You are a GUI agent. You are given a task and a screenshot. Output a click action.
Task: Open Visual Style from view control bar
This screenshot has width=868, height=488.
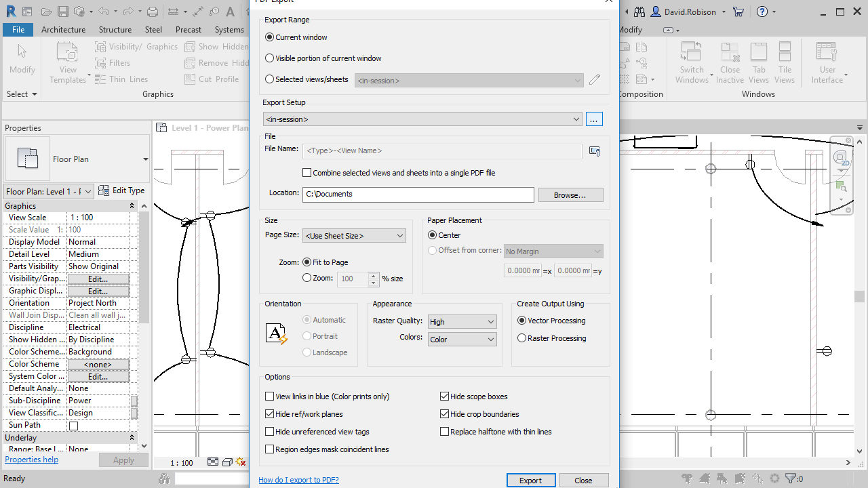coord(227,462)
